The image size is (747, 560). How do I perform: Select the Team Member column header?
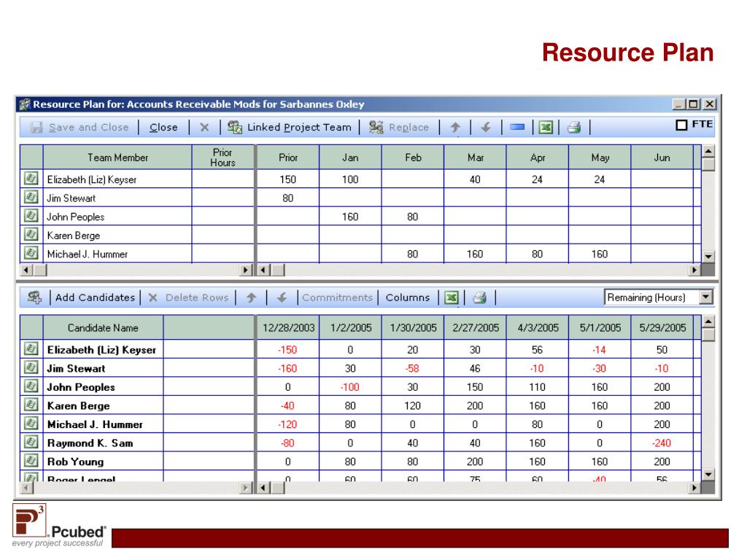(117, 157)
